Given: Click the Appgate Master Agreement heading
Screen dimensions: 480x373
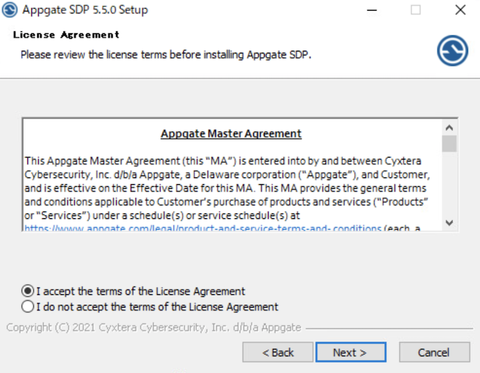Looking at the screenshot, I should coord(231,134).
